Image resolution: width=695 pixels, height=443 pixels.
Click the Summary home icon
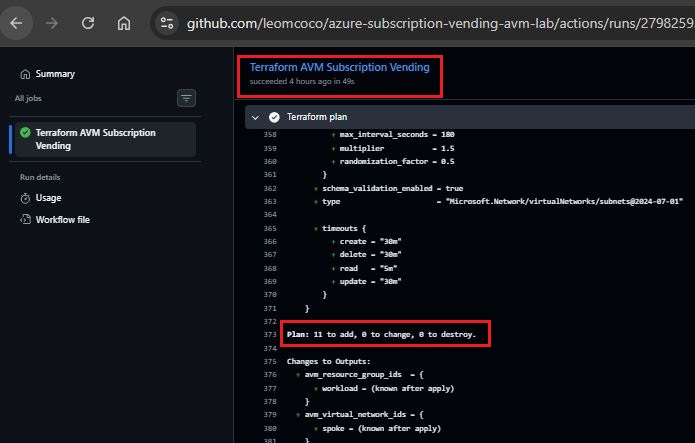[25, 74]
